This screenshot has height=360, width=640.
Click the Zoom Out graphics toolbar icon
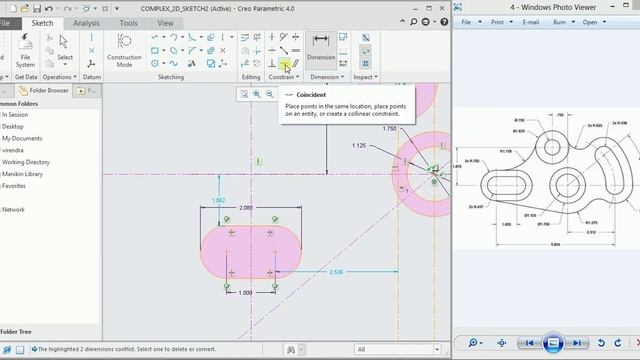pos(269,94)
